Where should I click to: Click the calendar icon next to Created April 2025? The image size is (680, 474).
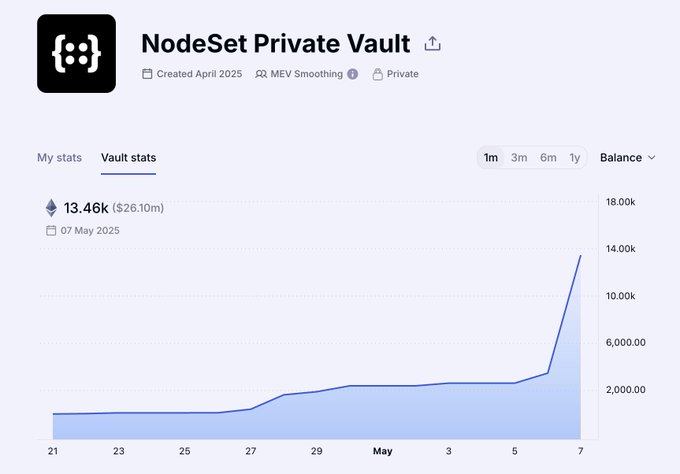(148, 74)
